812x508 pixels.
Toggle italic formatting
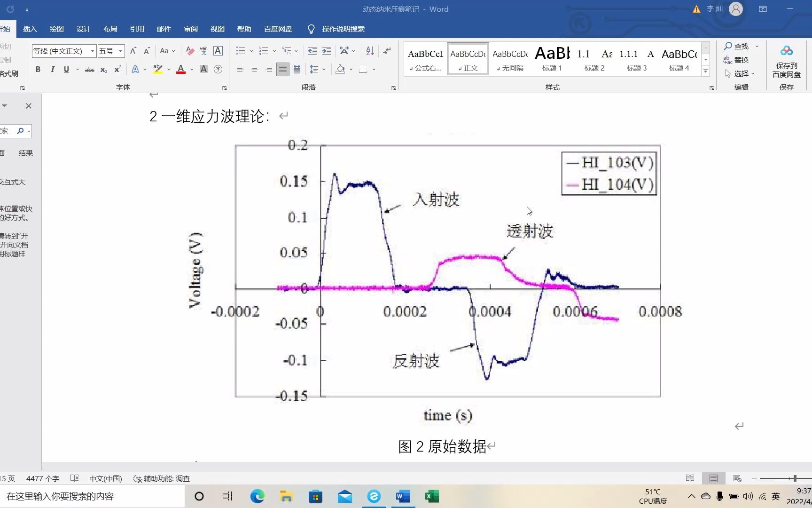pos(52,69)
